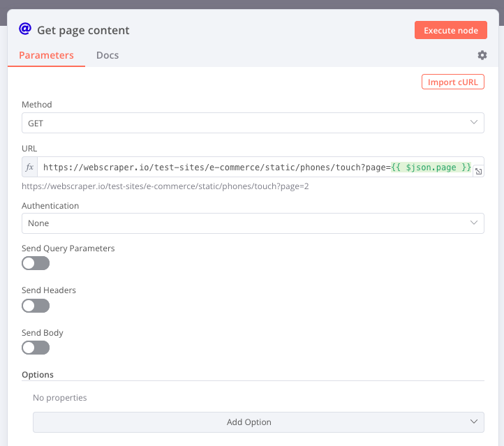Switch to the Docs tab
Image resolution: width=504 pixels, height=446 pixels.
pyautogui.click(x=108, y=55)
